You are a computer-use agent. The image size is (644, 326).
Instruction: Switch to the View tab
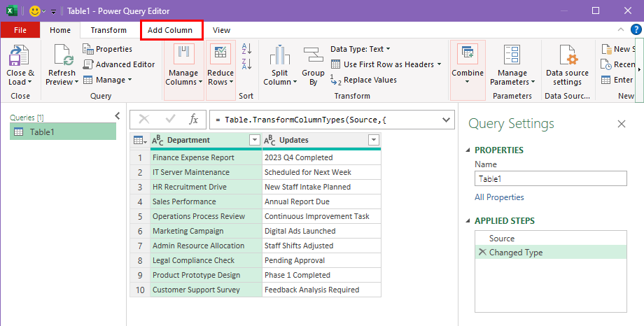221,30
